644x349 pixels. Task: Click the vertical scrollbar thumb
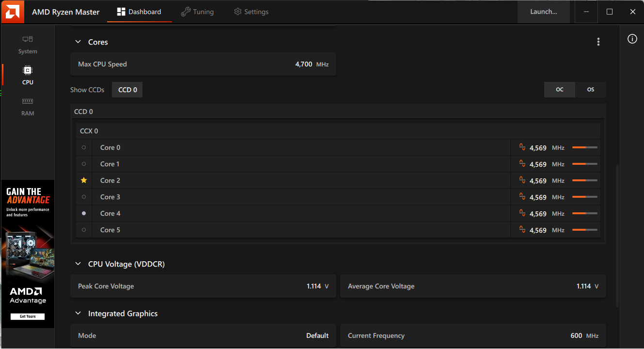(x=617, y=236)
